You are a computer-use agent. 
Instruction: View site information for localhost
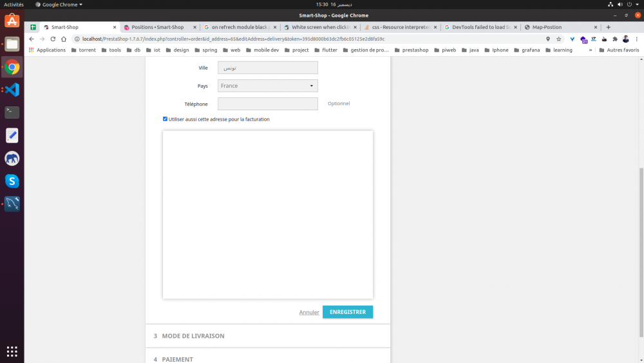point(77,39)
